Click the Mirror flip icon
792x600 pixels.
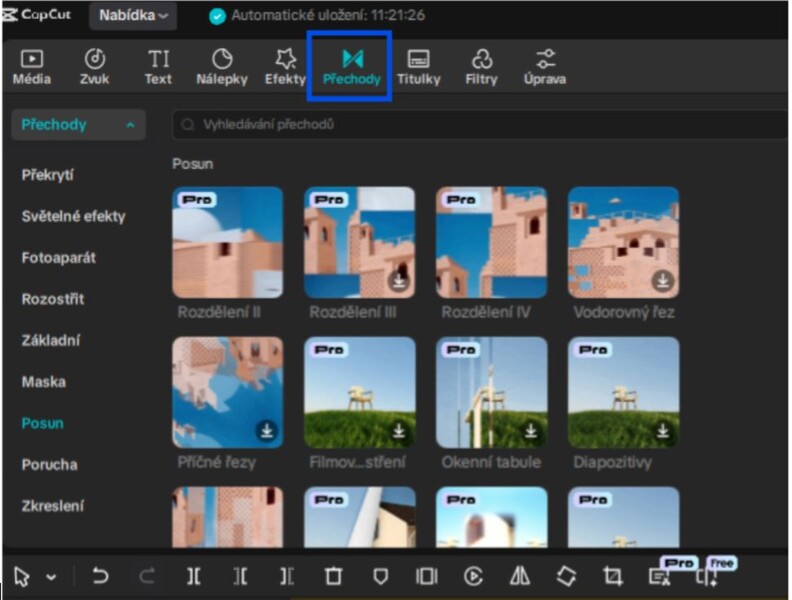[x=520, y=576]
